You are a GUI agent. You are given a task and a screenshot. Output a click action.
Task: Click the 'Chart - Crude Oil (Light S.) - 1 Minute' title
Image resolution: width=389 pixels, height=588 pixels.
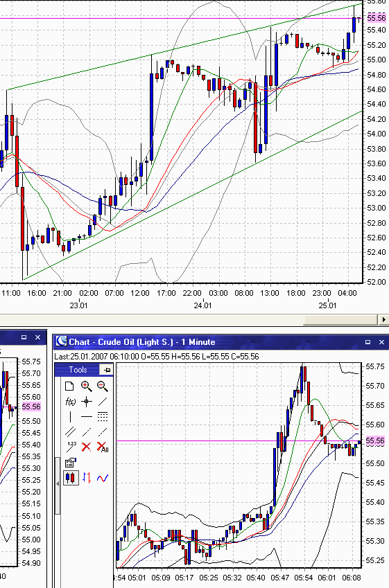[142, 341]
